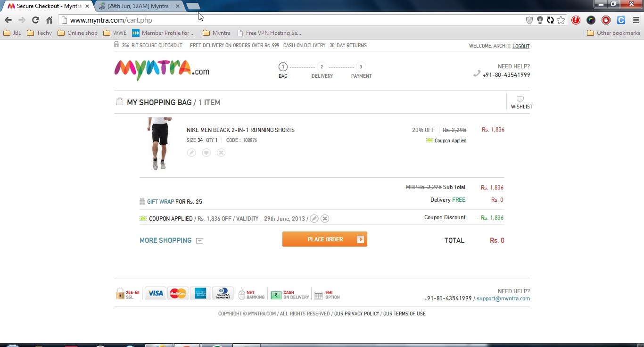Viewport: 644px width, 347px height.
Task: Click the Place Order button
Action: click(324, 239)
